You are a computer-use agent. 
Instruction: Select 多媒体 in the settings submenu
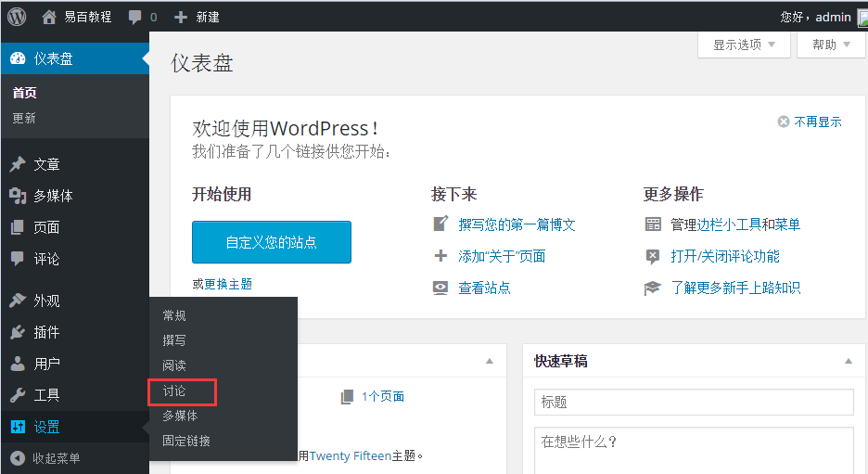180,416
